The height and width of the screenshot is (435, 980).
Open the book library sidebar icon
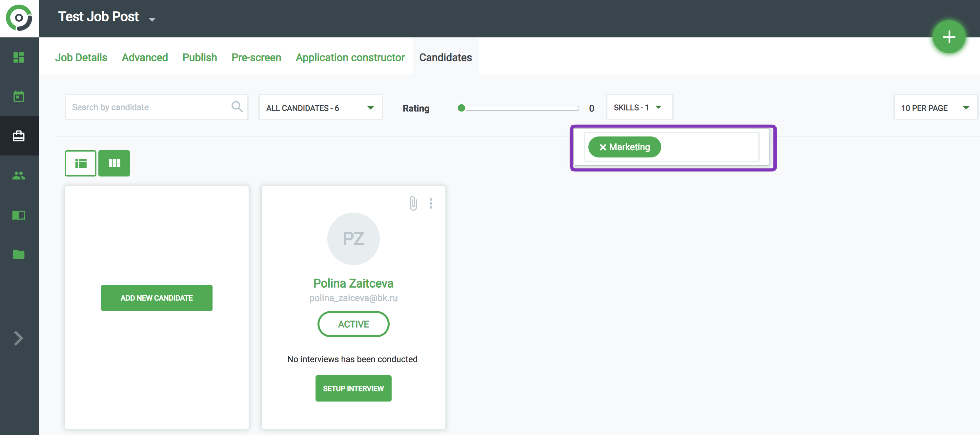tap(19, 216)
